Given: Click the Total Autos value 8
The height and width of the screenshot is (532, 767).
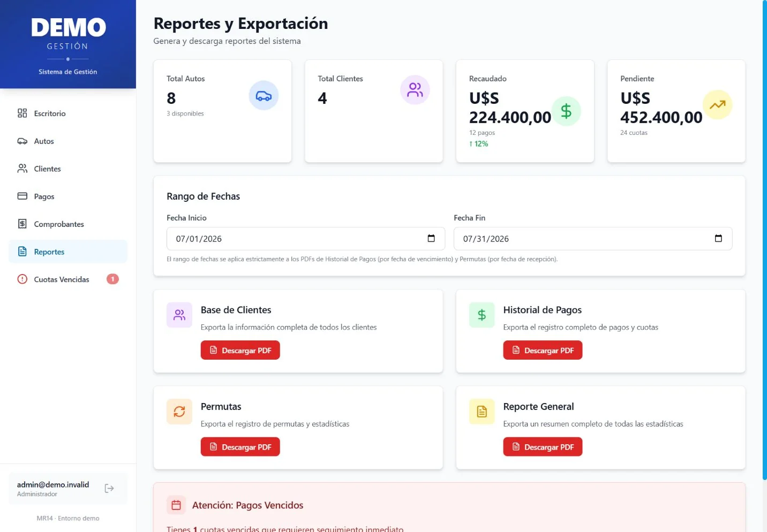Looking at the screenshot, I should pos(171,98).
